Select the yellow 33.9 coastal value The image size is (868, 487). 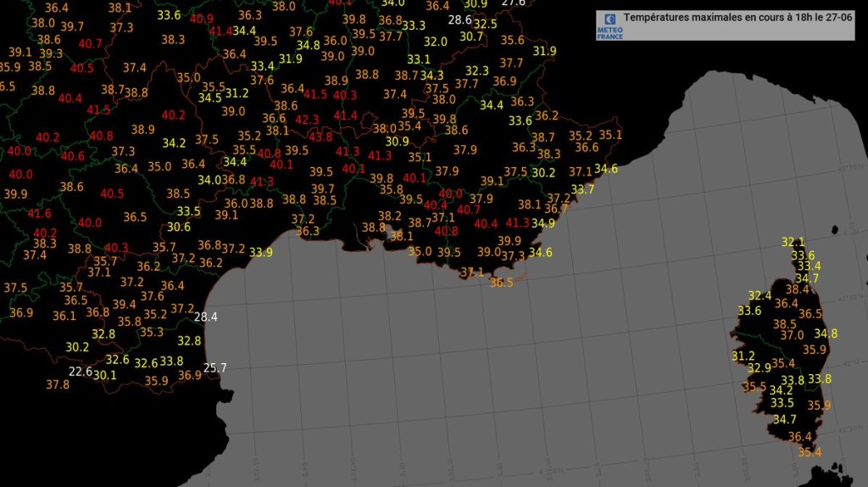(261, 253)
